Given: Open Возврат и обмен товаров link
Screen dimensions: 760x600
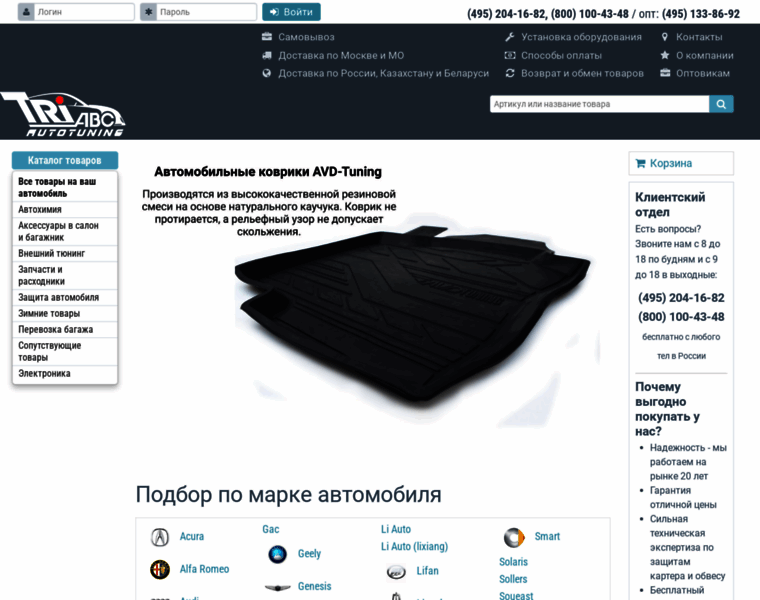Looking at the screenshot, I should point(582,73).
